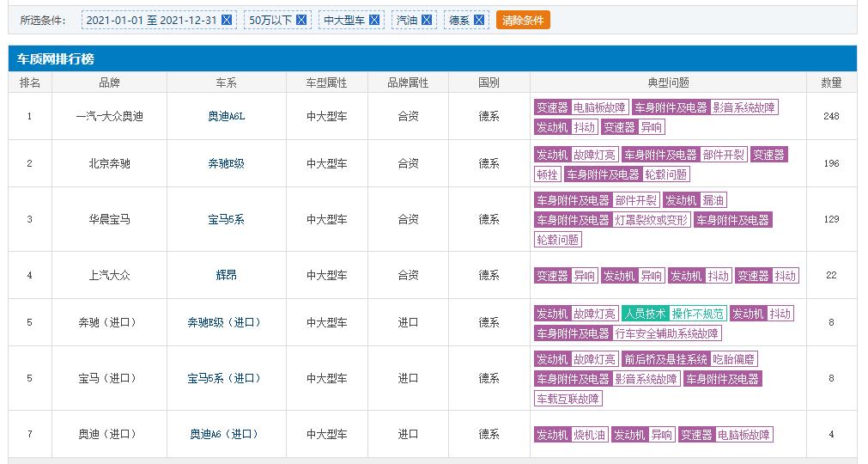The image size is (868, 464).
Task: Click the 一汽-大众奥迪 brand cell
Action: point(109,116)
